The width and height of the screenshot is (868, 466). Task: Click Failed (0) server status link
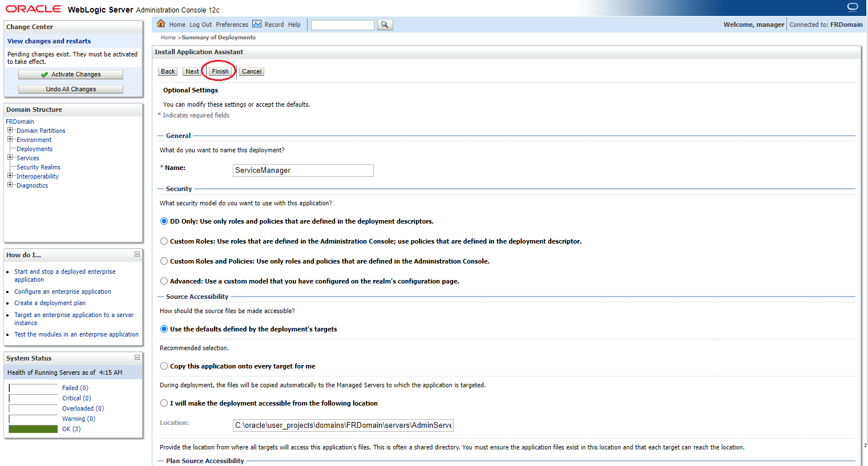(x=75, y=388)
